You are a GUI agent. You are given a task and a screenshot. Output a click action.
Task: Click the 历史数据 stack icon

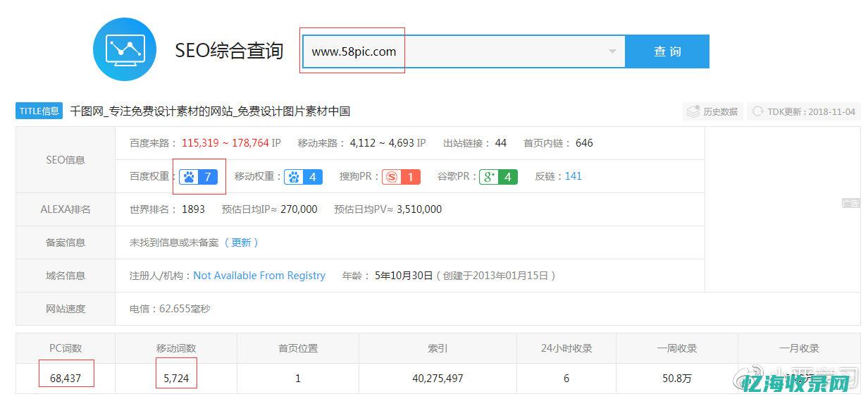693,111
